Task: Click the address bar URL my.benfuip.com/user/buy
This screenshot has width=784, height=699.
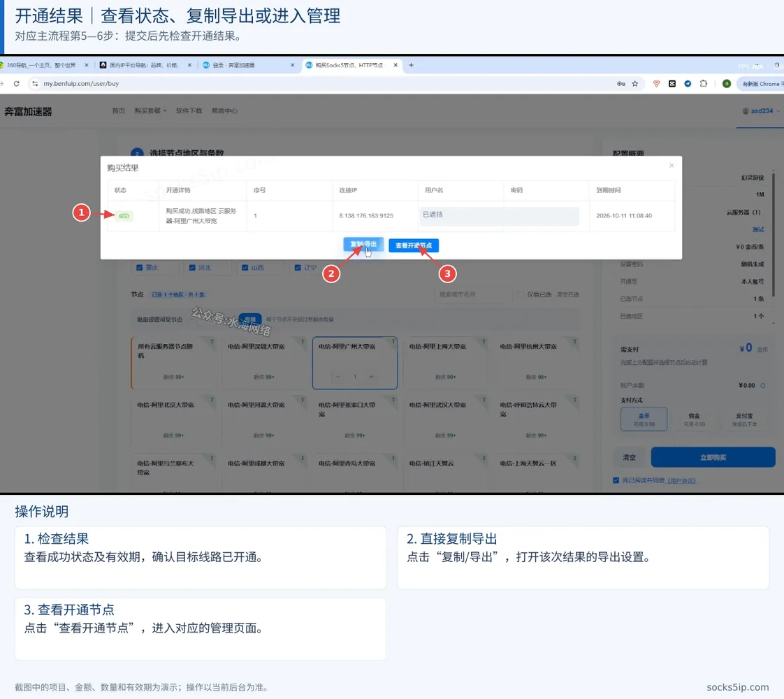Action: point(81,83)
